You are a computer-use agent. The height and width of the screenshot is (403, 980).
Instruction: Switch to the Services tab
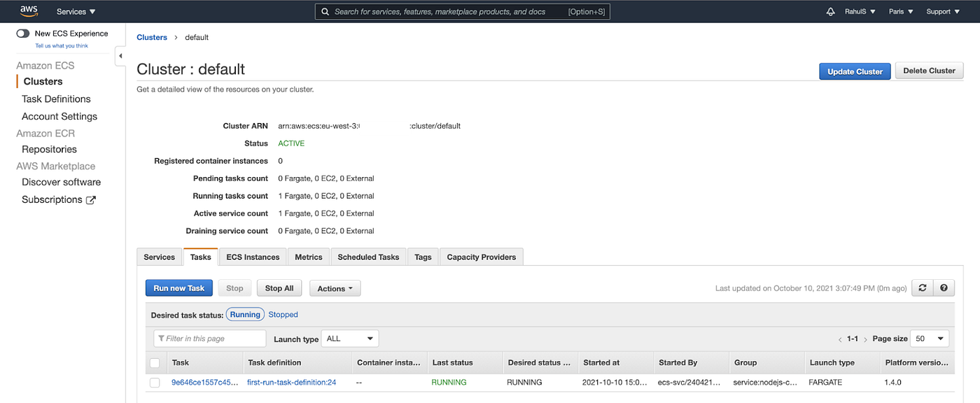(x=160, y=257)
